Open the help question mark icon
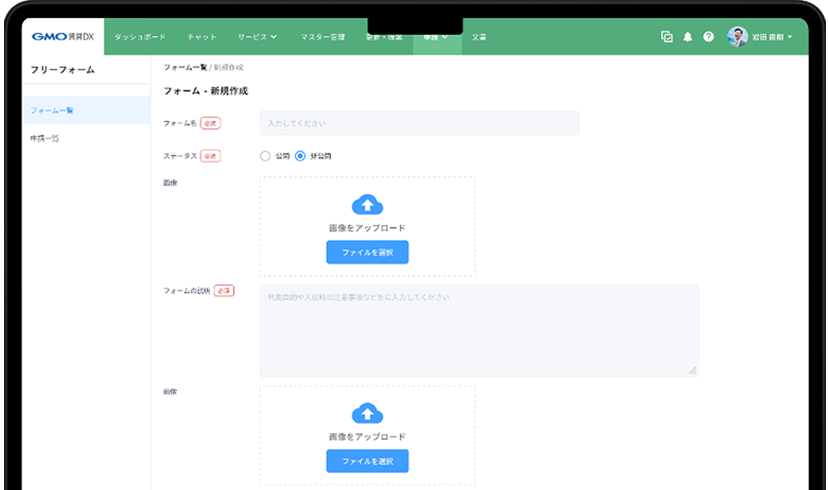Image resolution: width=828 pixels, height=490 pixels. 708,37
